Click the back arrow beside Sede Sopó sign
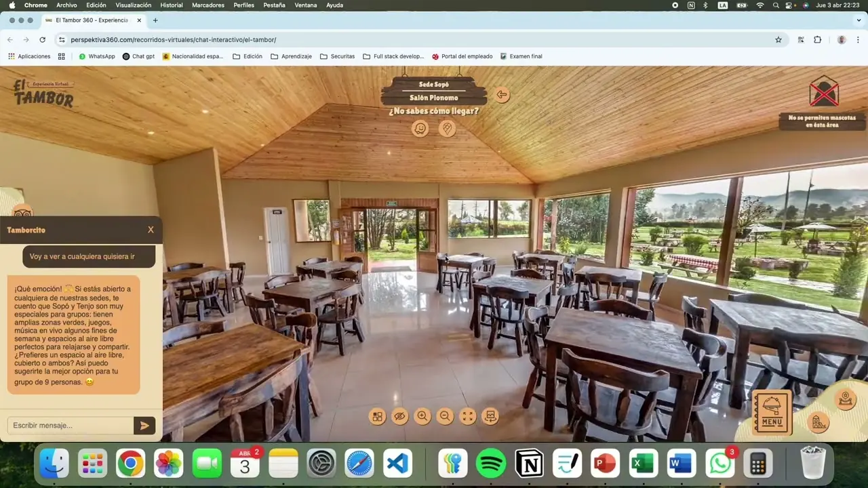This screenshot has width=868, height=488. 502,95
